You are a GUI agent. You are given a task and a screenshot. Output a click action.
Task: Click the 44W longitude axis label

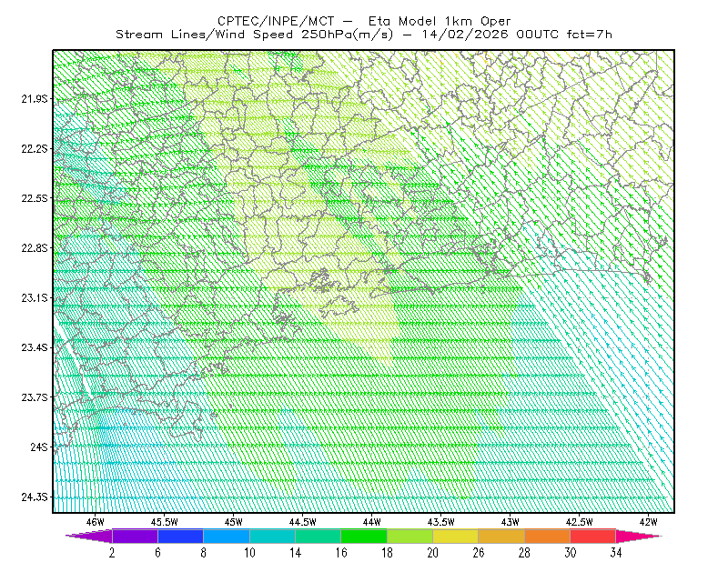pos(372,522)
